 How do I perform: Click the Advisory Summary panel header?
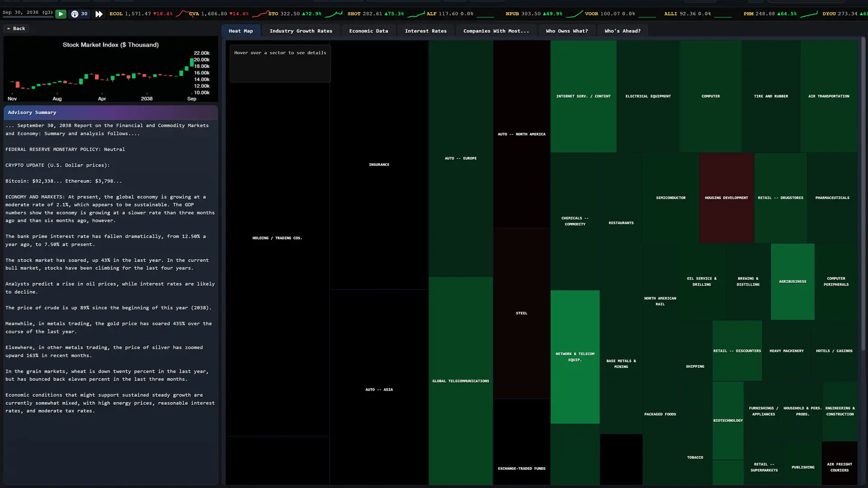pos(111,113)
